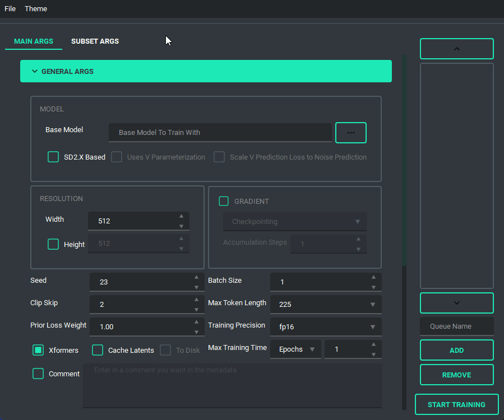Collapse the General Args section

[206, 71]
